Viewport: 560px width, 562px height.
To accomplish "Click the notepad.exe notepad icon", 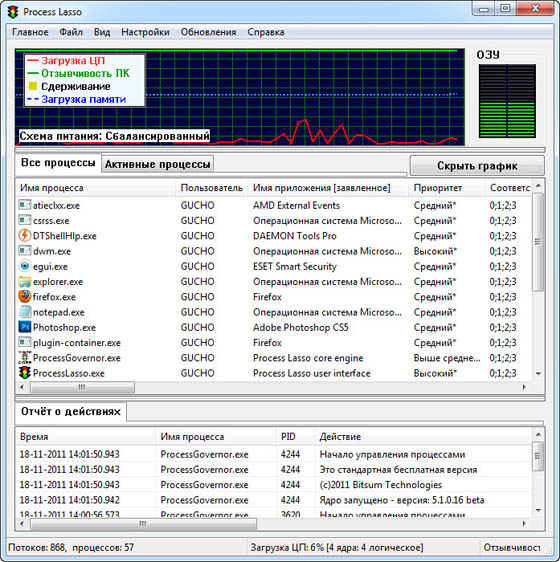I will (x=25, y=312).
